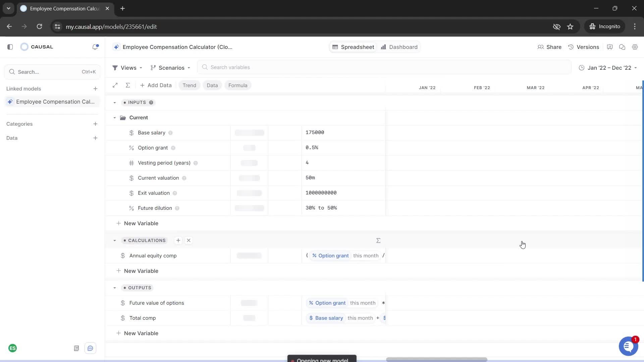The height and width of the screenshot is (362, 644).
Task: Open the Scenarios dropdown
Action: pos(170,68)
